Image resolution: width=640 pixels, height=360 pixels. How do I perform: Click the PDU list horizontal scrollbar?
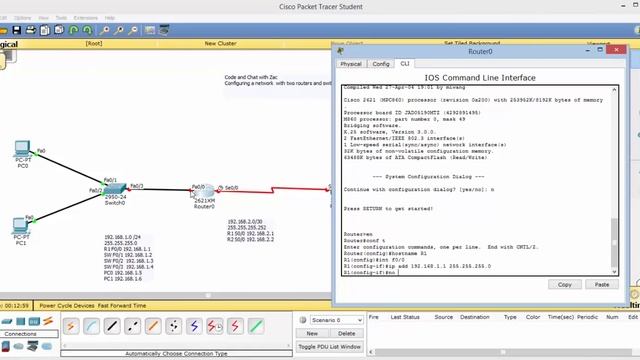click(x=503, y=352)
